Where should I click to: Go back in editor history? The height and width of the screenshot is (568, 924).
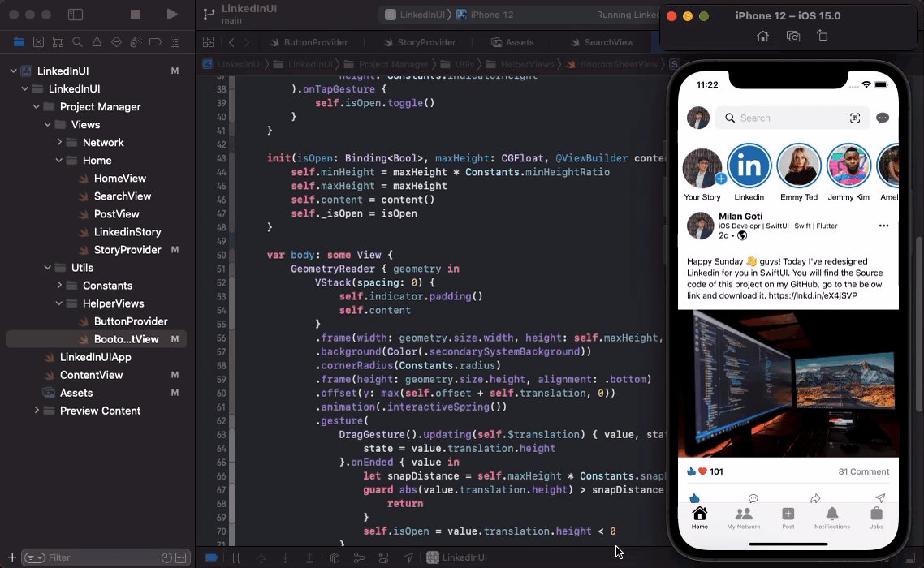(231, 42)
